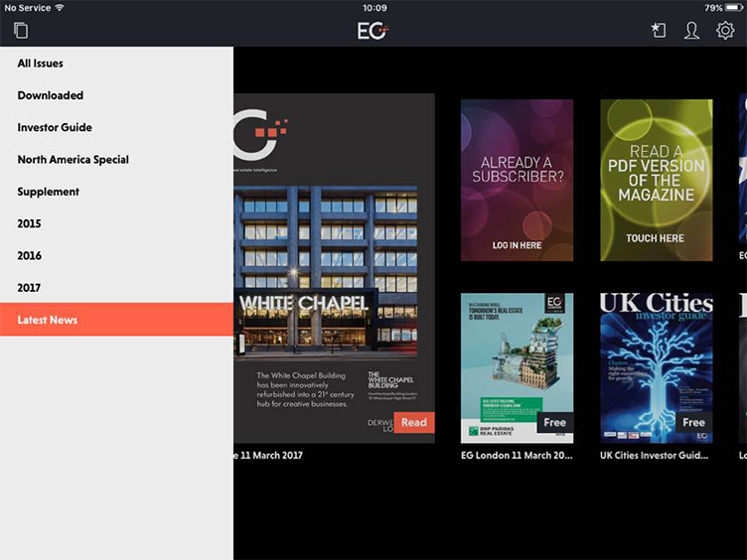This screenshot has height=560, width=747.
Task: Tap the No Service carrier text
Action: click(x=27, y=8)
